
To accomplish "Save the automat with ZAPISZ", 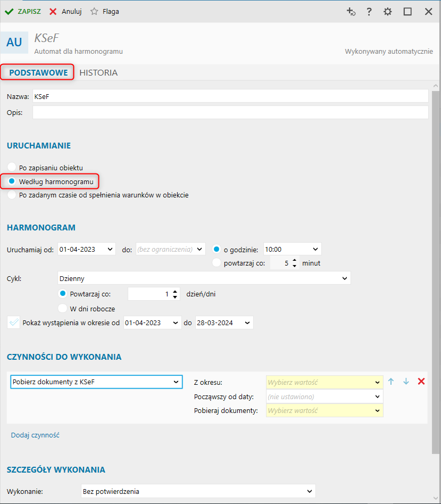I will click(x=23, y=12).
